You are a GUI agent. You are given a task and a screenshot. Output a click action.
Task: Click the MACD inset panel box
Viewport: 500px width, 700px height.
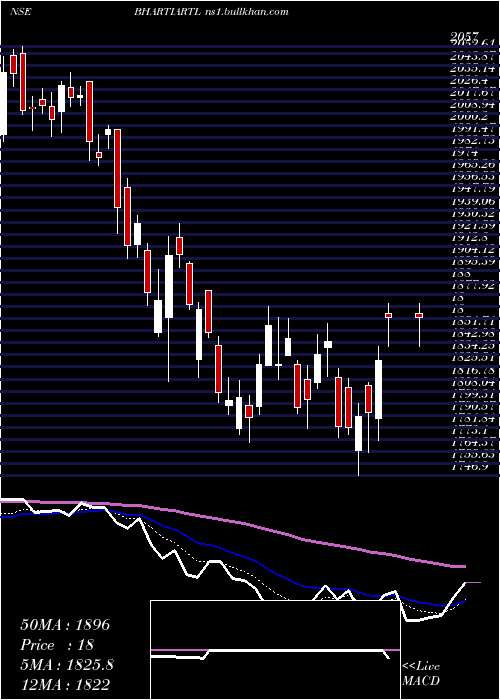tap(275, 650)
